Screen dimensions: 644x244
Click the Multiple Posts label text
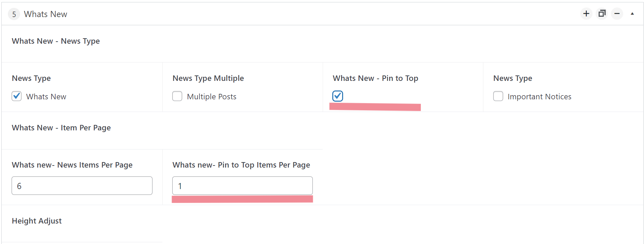pyautogui.click(x=211, y=97)
